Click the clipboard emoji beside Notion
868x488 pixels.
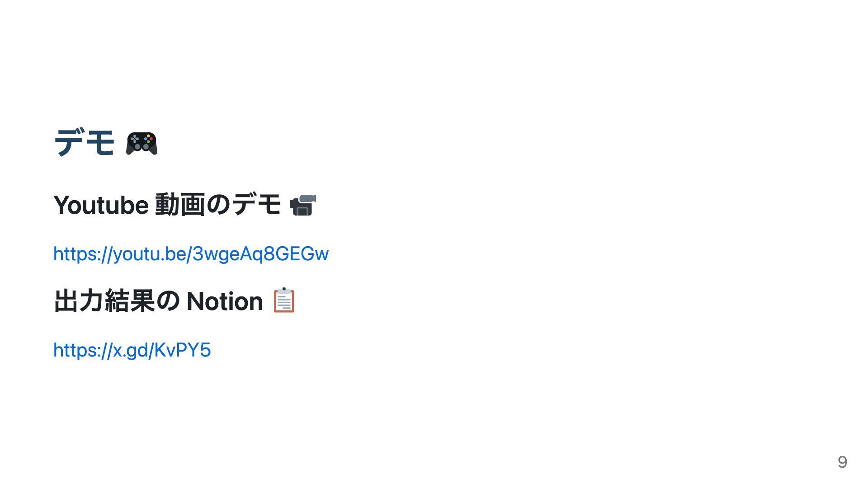click(x=284, y=300)
